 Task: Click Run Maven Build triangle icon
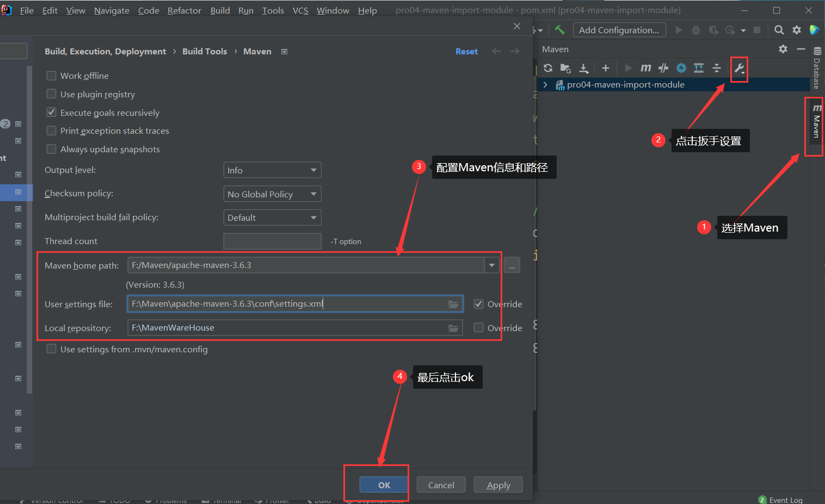pos(628,68)
